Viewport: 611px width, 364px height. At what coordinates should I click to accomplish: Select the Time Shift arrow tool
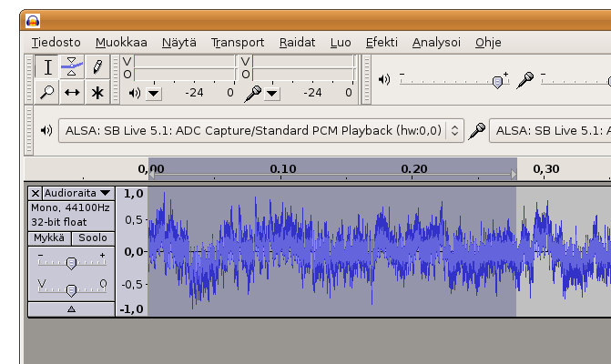click(x=72, y=92)
